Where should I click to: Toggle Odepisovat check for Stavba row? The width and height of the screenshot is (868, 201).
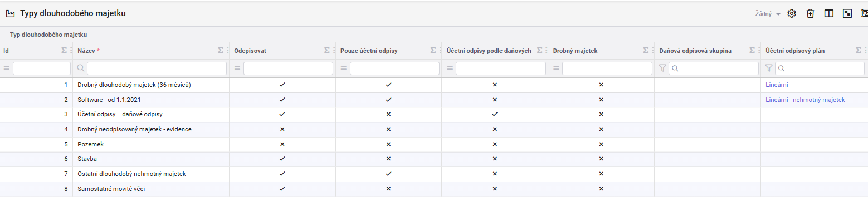coord(282,159)
